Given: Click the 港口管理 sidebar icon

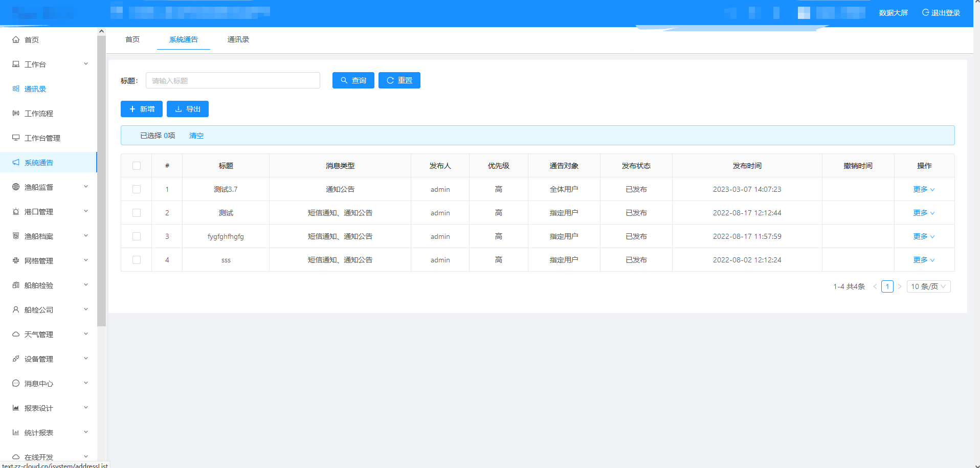Looking at the screenshot, I should [x=16, y=211].
